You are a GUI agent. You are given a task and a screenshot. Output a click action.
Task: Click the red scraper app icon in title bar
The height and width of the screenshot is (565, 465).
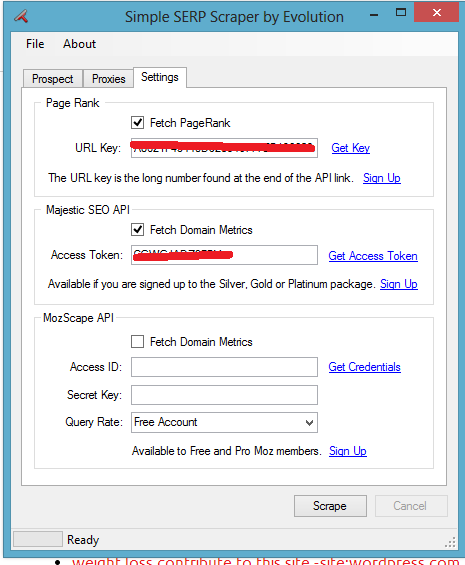(x=21, y=16)
